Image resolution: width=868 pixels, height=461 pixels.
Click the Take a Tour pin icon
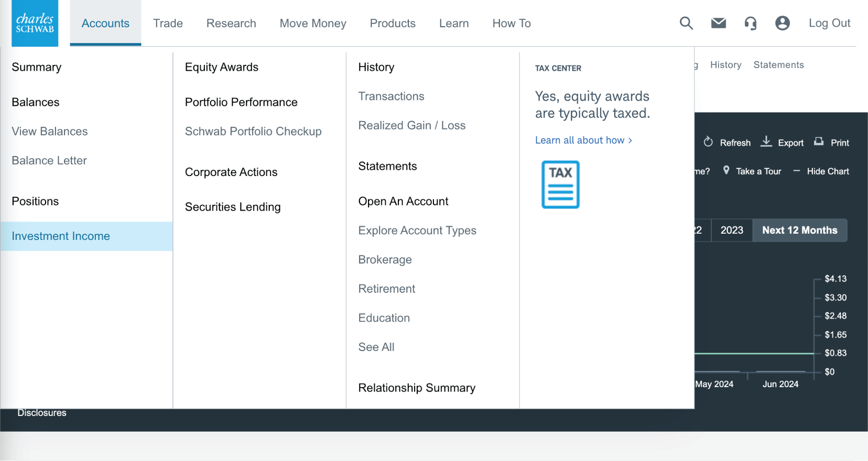point(726,170)
